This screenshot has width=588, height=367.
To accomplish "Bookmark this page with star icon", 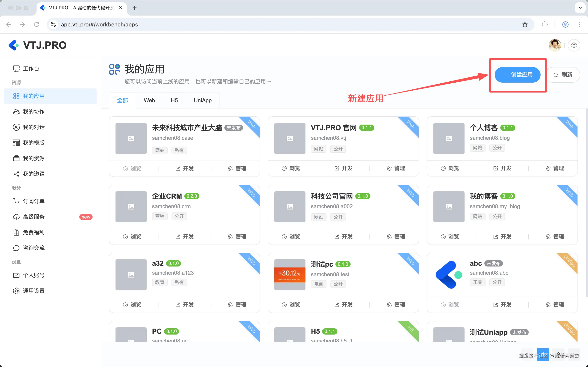I will 525,24.
